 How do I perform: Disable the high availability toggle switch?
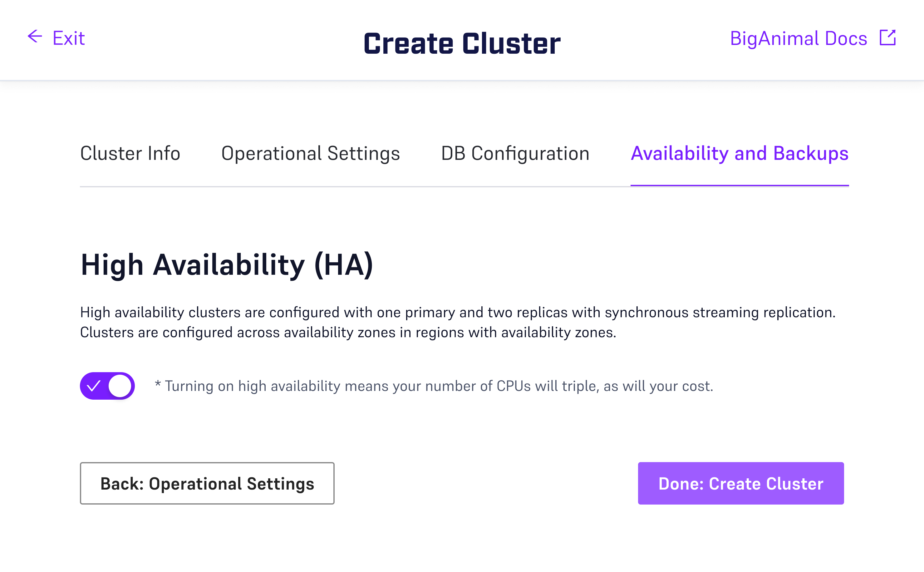click(107, 386)
